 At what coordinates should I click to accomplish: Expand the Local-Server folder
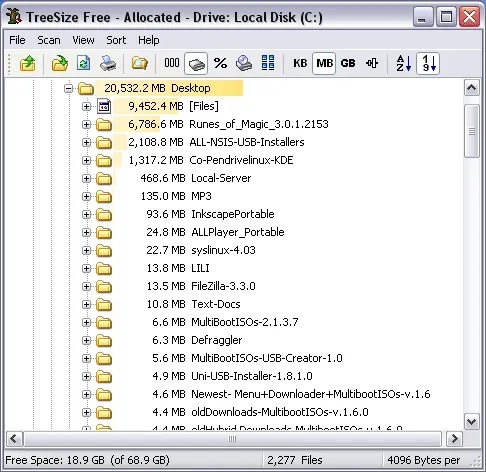tap(86, 179)
